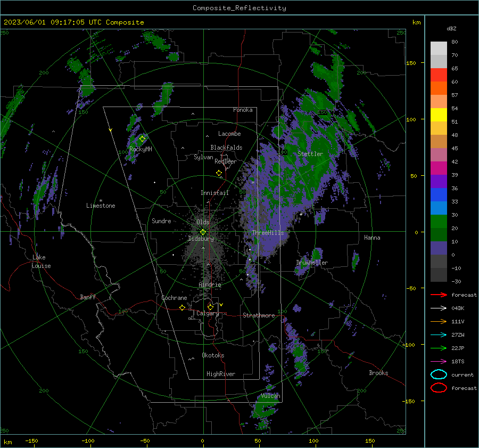
Task: Click the Lacombe city label
Action: click(x=229, y=134)
